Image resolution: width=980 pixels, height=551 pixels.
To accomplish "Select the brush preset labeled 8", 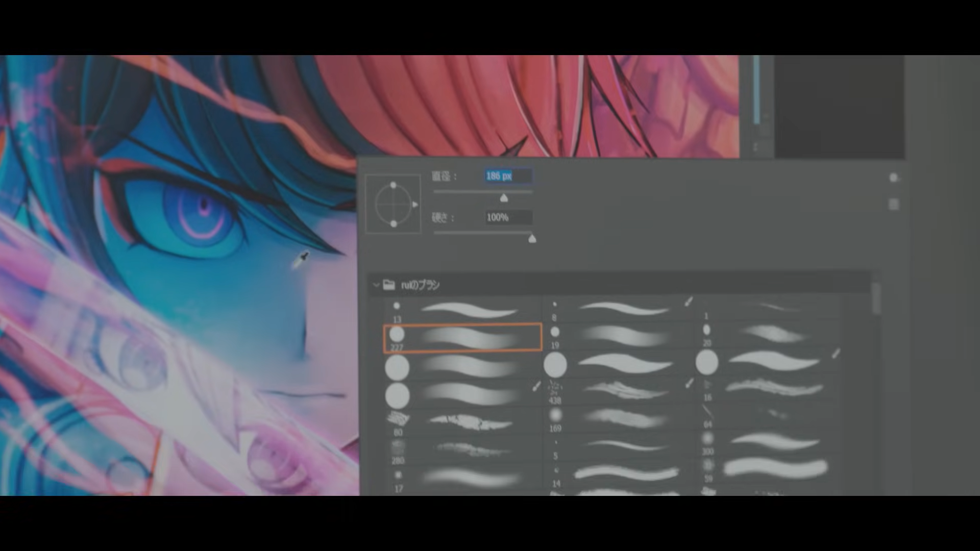I will (x=619, y=309).
